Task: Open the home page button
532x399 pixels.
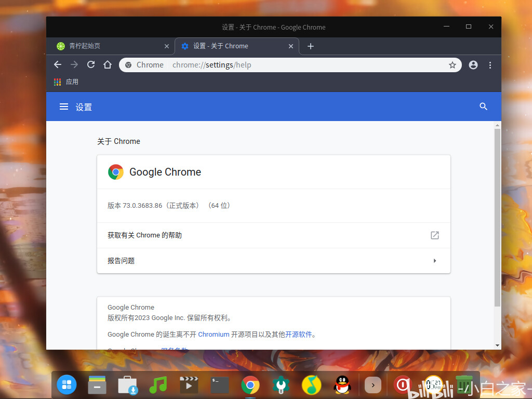Action: point(108,64)
